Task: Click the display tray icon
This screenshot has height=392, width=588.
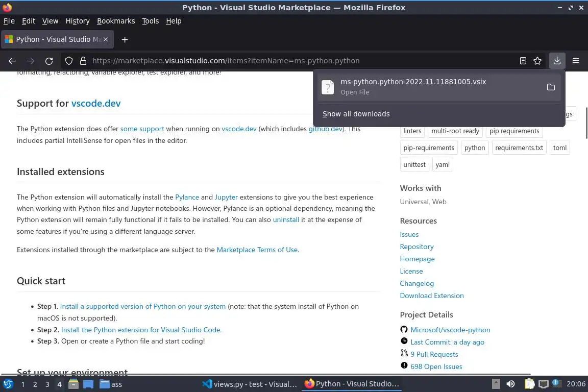Action: click(x=543, y=384)
